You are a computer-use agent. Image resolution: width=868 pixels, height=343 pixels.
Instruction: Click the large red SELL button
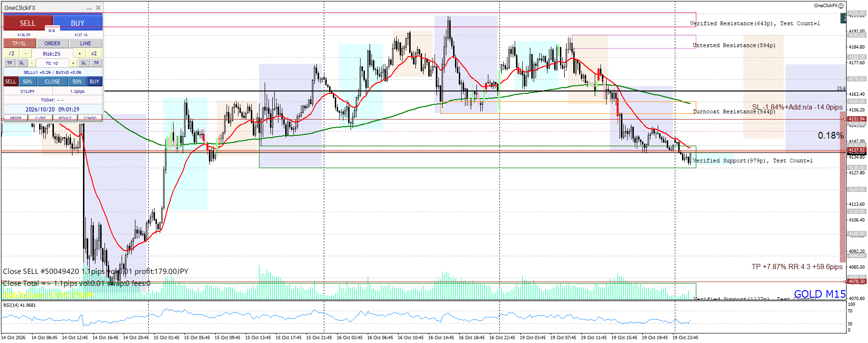[28, 23]
